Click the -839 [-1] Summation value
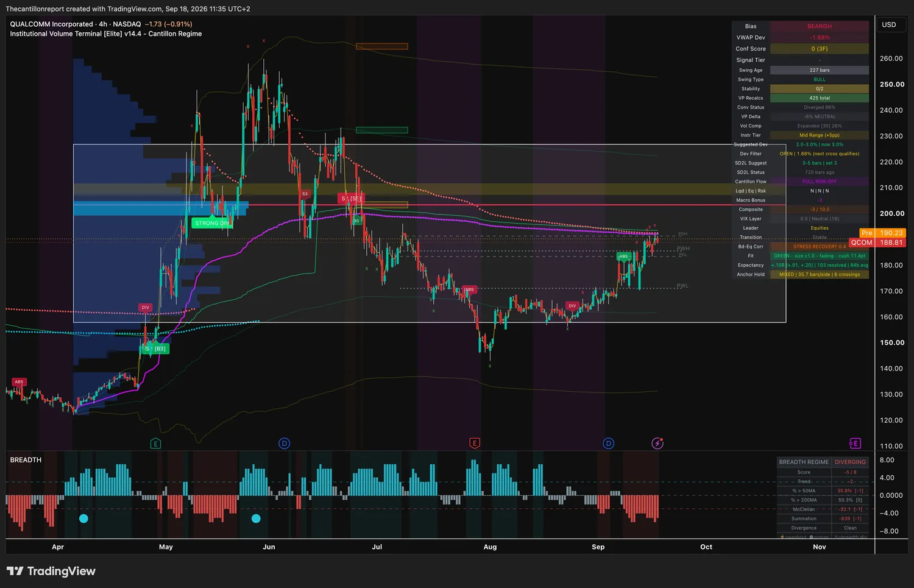Screen dimensions: 914x588 (x=850, y=519)
